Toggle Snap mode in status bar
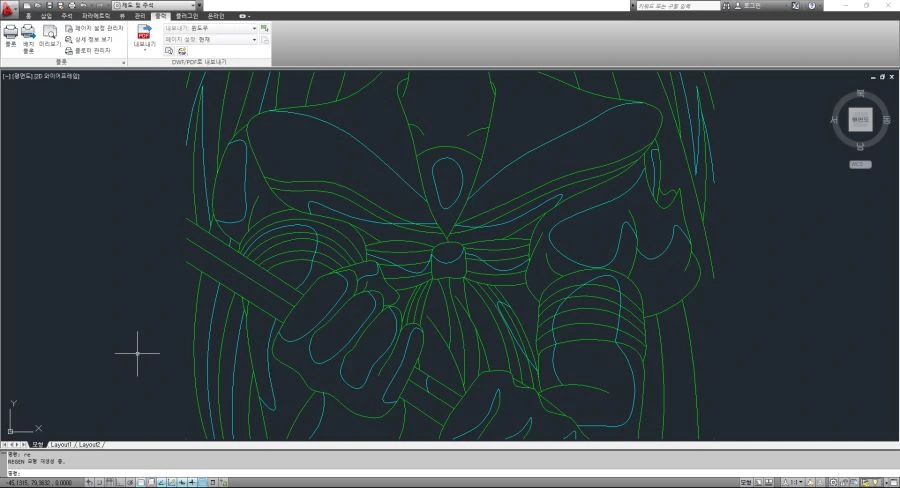Image resolution: width=900 pixels, height=488 pixels. [99, 483]
